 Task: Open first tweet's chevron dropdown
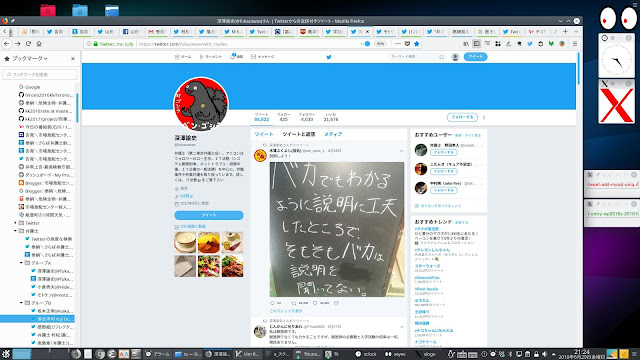click(401, 151)
